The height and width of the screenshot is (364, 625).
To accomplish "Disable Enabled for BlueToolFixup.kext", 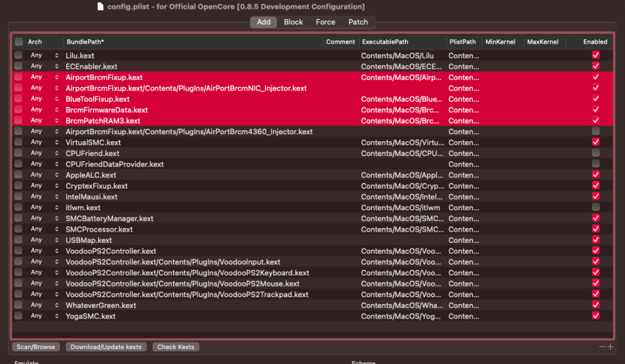I will pos(596,99).
